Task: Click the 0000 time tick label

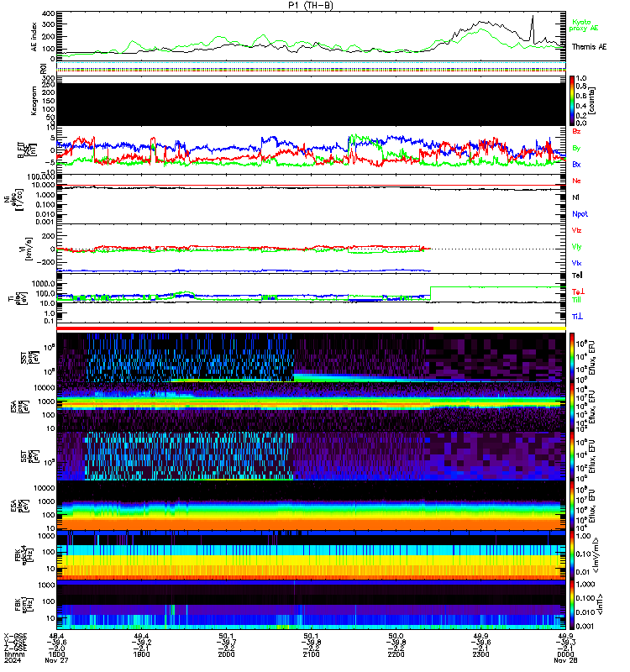Action: coord(565,654)
